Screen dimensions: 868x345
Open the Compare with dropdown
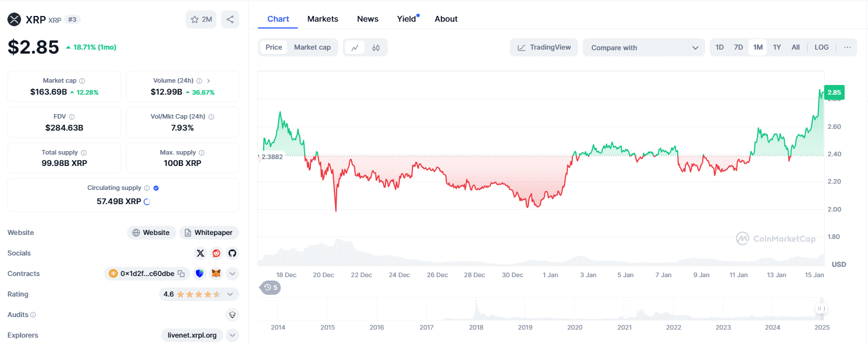(644, 47)
